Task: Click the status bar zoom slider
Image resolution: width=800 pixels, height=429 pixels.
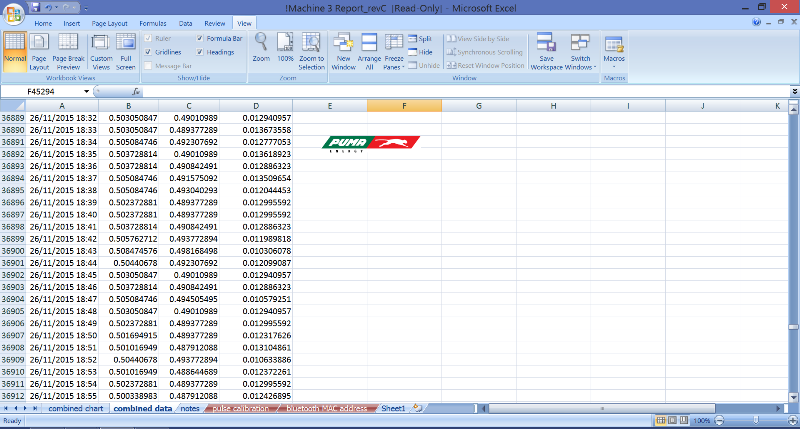Action: click(x=756, y=420)
